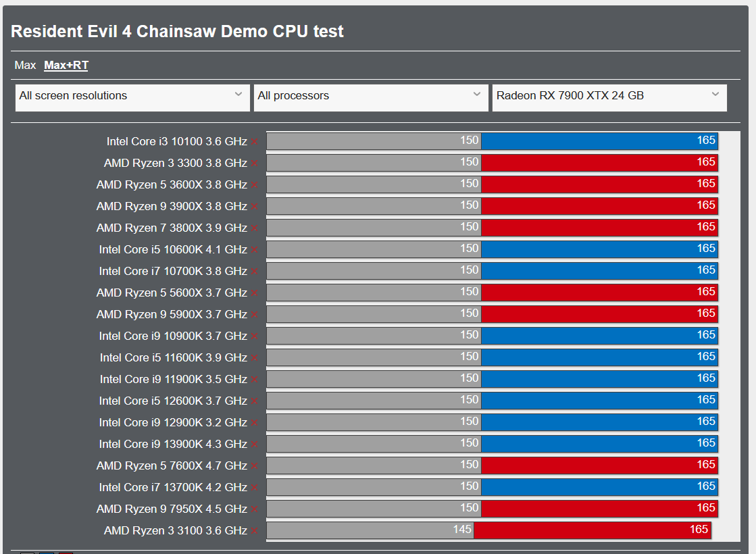
Task: Click the 'Intel Core i9 13900K 4.3 GHz' label
Action: [173, 444]
